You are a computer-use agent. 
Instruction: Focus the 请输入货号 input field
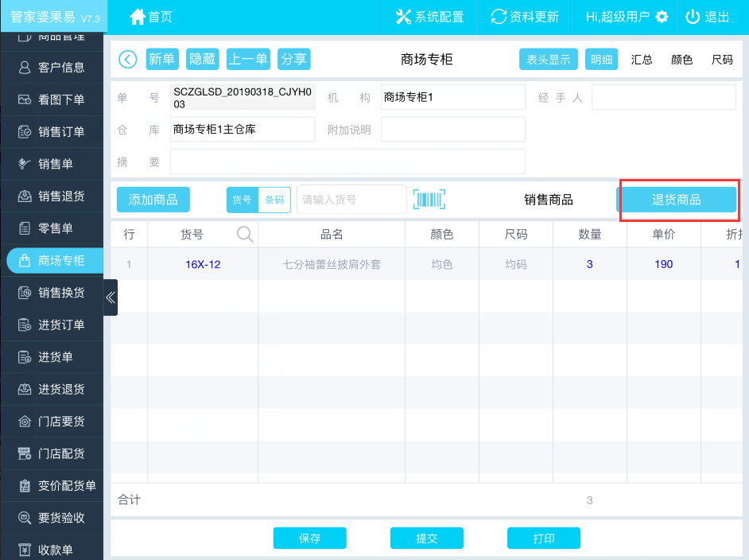351,199
